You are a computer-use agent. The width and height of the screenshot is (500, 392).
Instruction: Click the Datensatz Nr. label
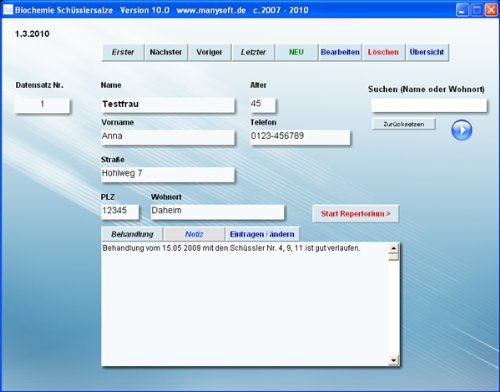tap(39, 85)
